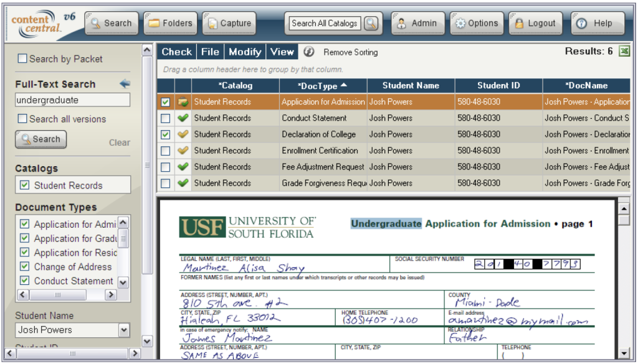
Task: Open the Capture section
Action: coord(229,23)
